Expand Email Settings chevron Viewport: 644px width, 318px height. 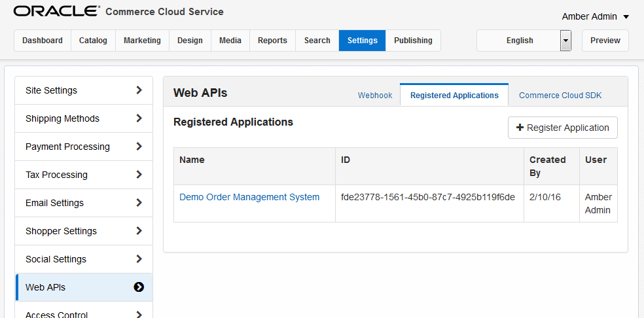click(x=139, y=203)
